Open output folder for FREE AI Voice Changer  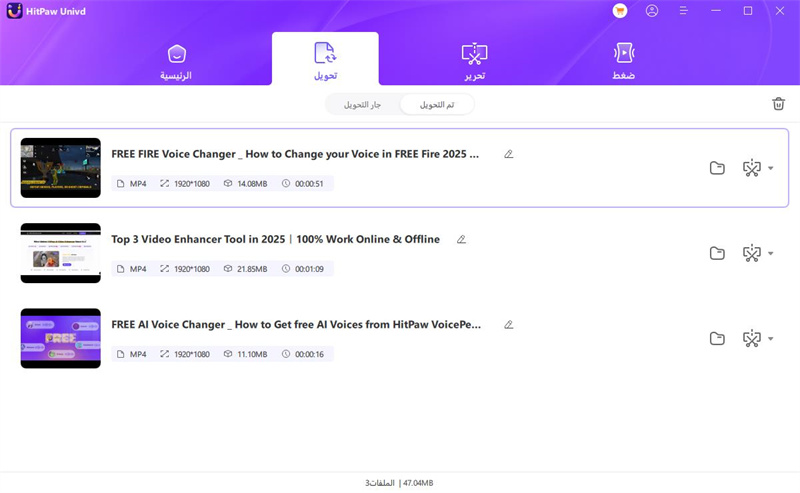[x=717, y=338]
